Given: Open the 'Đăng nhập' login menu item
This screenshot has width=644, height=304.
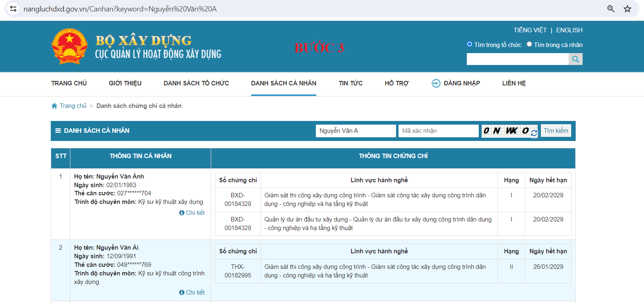Looking at the screenshot, I should coord(456,83).
